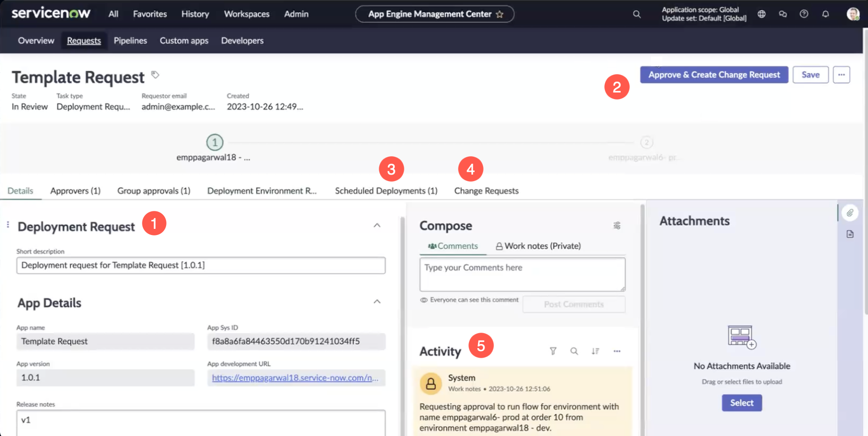Open the more actions ellipsis button
Screen dimensions: 868x436
[x=842, y=75]
